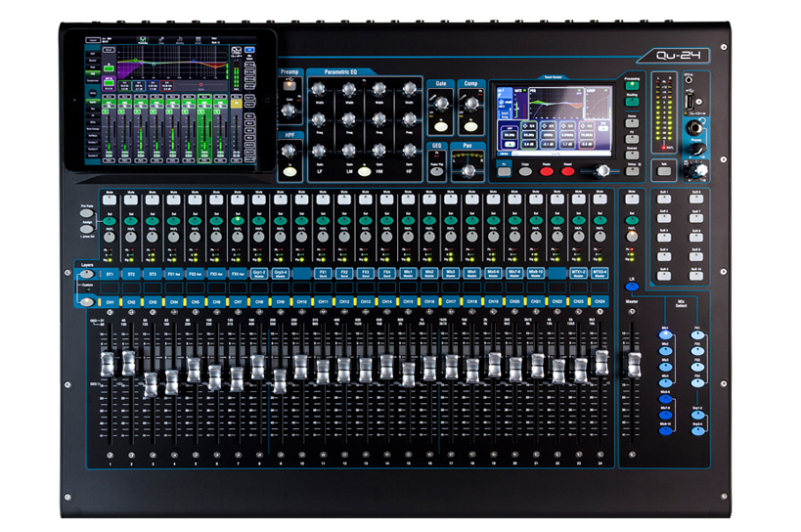Select the Grp1-2 key
The height and width of the screenshot is (532, 801).
coord(697,415)
